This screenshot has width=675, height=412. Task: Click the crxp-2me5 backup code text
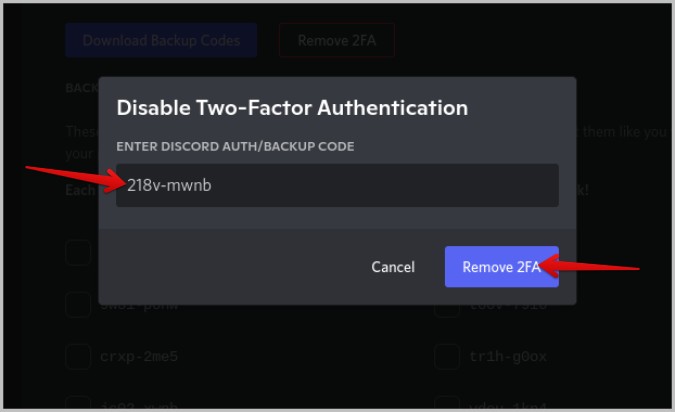click(x=139, y=356)
